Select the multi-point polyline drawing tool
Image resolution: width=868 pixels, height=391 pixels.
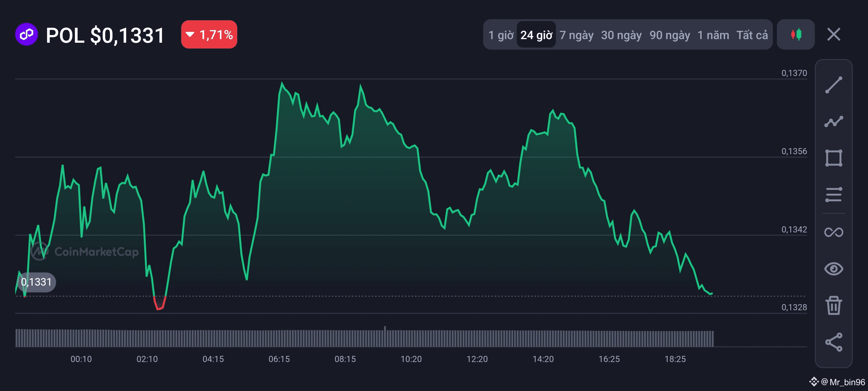click(x=834, y=122)
